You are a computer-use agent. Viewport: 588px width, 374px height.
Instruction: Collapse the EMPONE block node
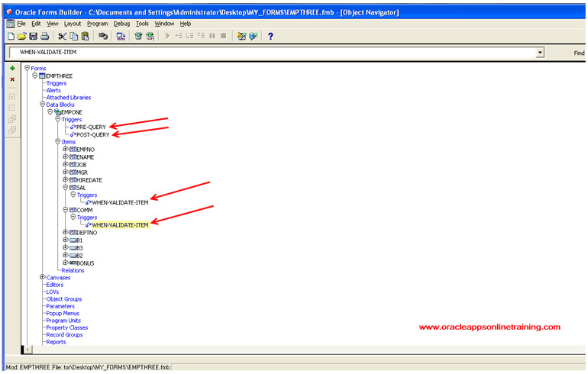[50, 112]
